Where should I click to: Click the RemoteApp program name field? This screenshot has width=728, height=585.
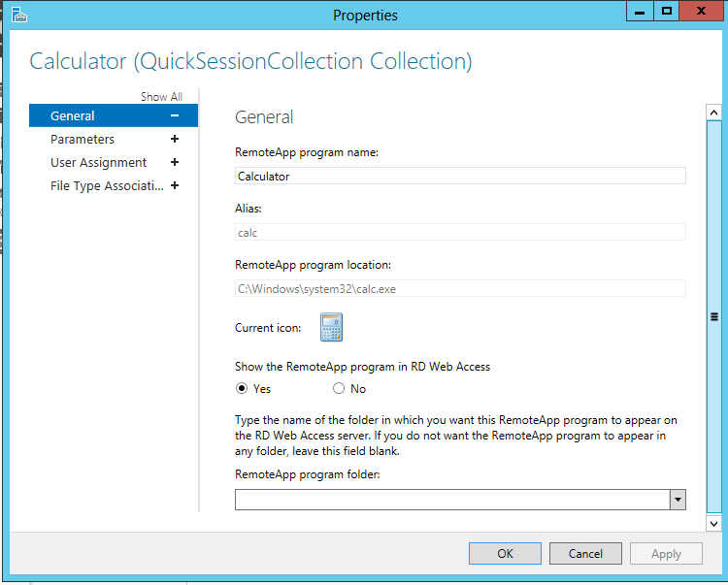pyautogui.click(x=460, y=176)
